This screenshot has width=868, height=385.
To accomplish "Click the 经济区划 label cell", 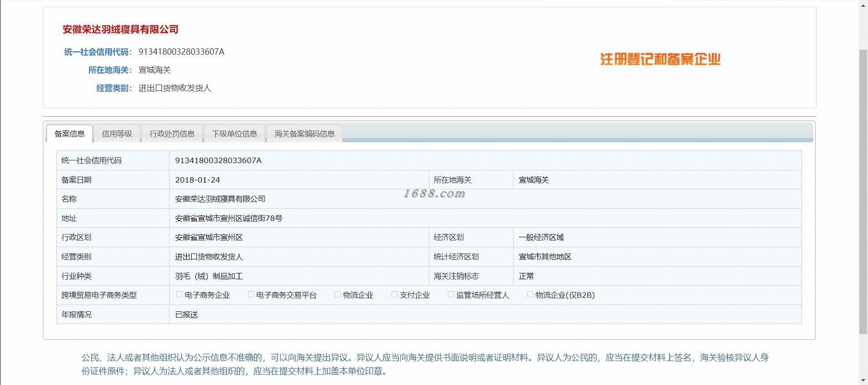I will coord(471,237).
